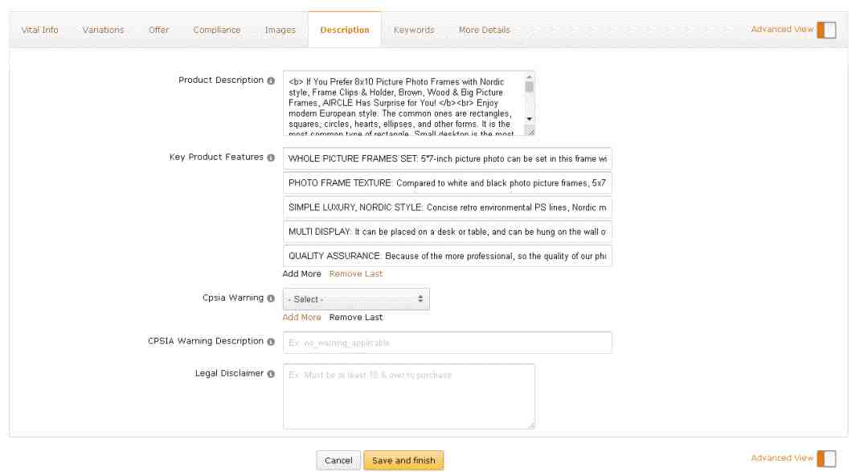Open the Compliance tab
Image resolution: width=868 pixels, height=472 pixels.
[x=216, y=30]
